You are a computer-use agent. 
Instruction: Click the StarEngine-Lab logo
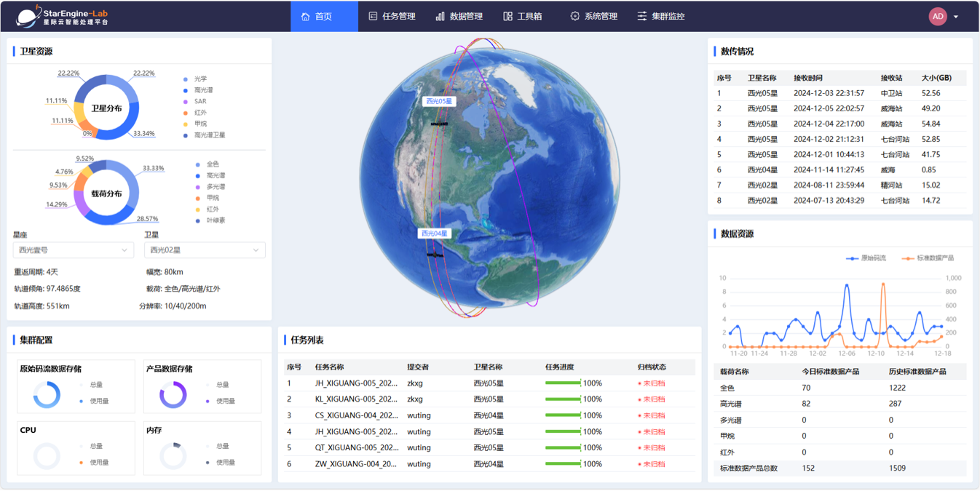62,16
